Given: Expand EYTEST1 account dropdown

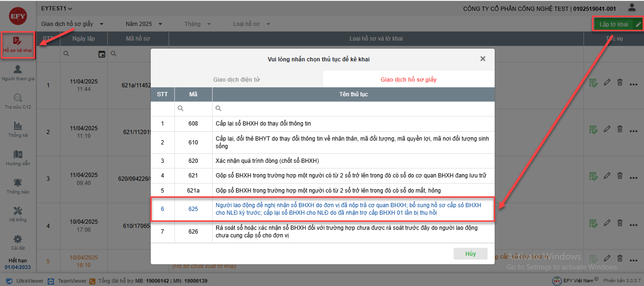Looking at the screenshot, I should click(57, 8).
